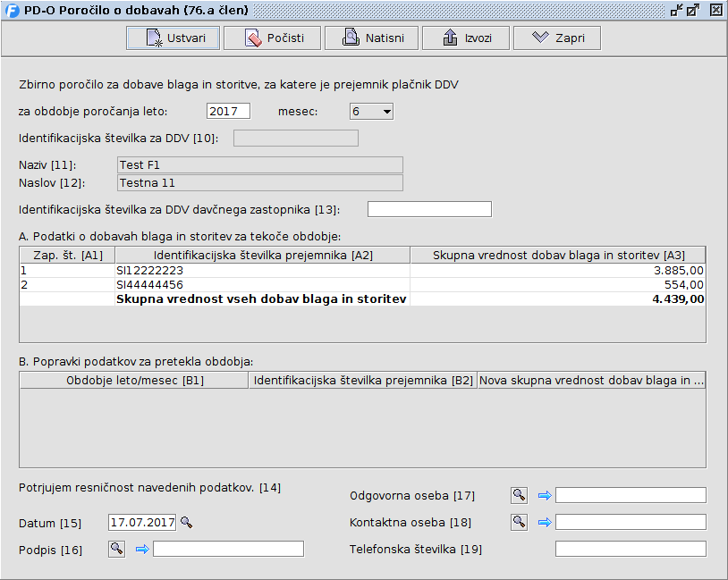Click the magnifier icon next to Kontaktna oseba
The height and width of the screenshot is (580, 728).
click(x=519, y=522)
